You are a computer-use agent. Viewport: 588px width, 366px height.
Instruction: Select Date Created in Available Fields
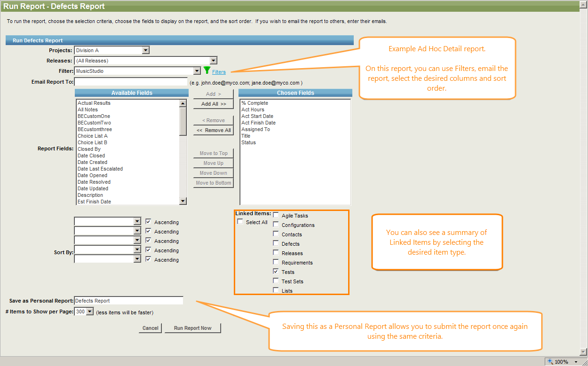coord(92,162)
